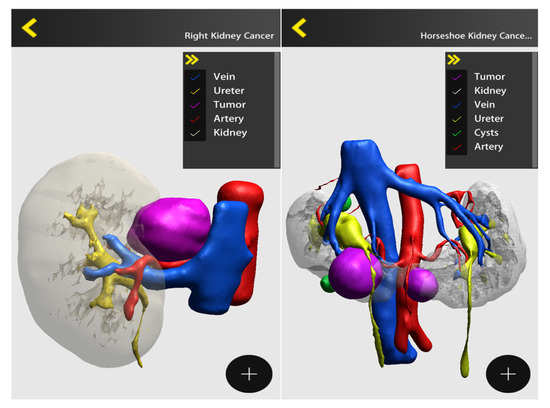The image size is (550, 408).
Task: Toggle Kidney checkmark in Right Kidney legend
Action: click(195, 133)
